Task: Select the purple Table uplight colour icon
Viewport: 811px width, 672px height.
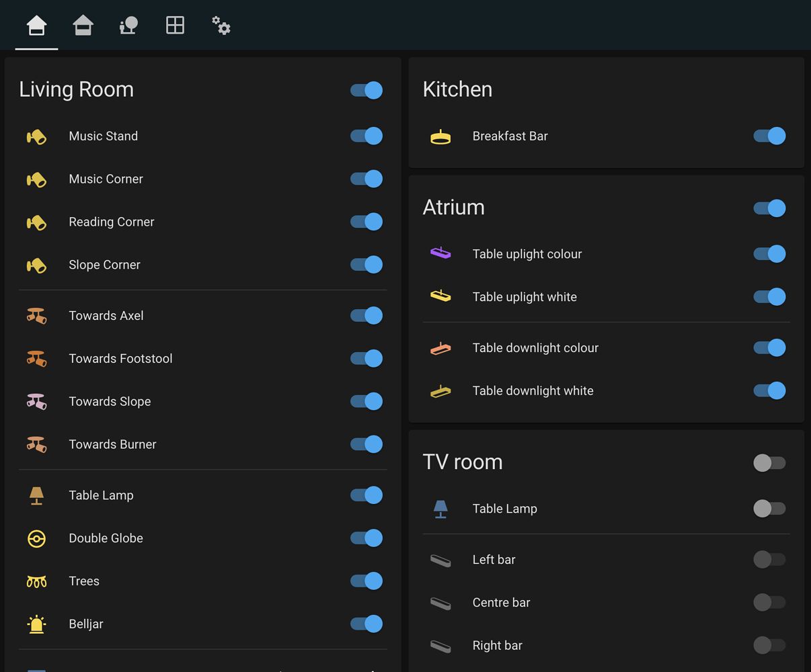Action: [440, 253]
